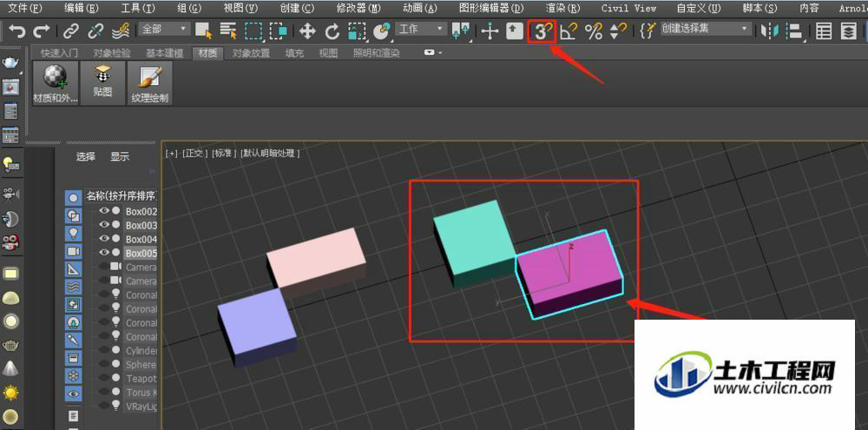Hide Box005 using its eye icon
This screenshot has width=868, height=430.
tap(103, 252)
